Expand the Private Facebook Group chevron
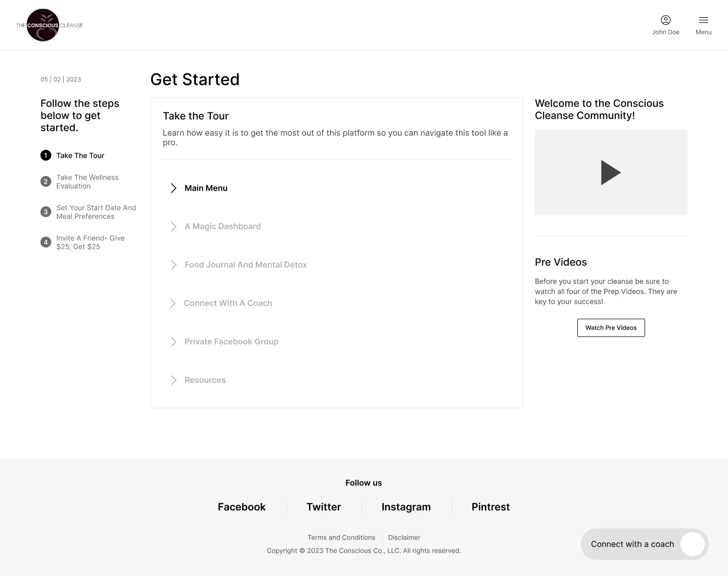This screenshot has width=728, height=576. coord(173,342)
